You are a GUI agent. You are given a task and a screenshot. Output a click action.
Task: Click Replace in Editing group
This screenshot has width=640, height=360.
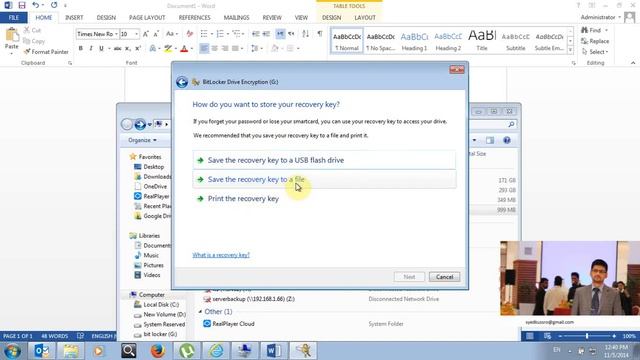(595, 41)
